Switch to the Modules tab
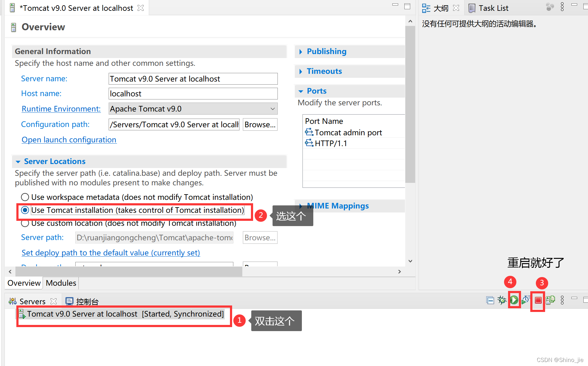Image resolution: width=588 pixels, height=366 pixels. pyautogui.click(x=60, y=283)
